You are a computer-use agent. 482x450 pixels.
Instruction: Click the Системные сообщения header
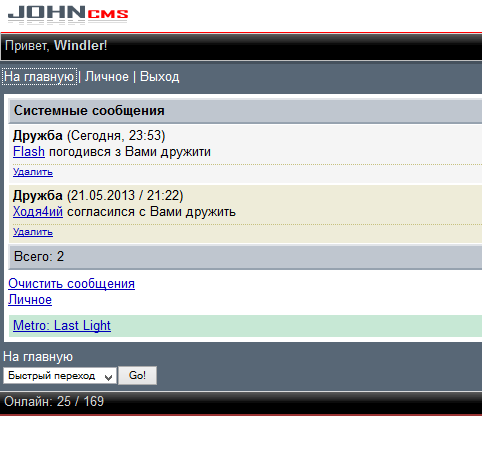(x=245, y=111)
